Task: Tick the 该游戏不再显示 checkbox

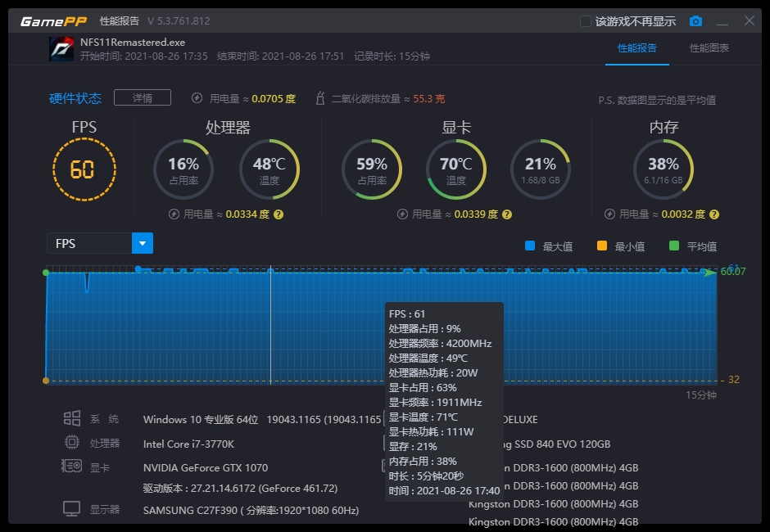Action: click(x=585, y=21)
